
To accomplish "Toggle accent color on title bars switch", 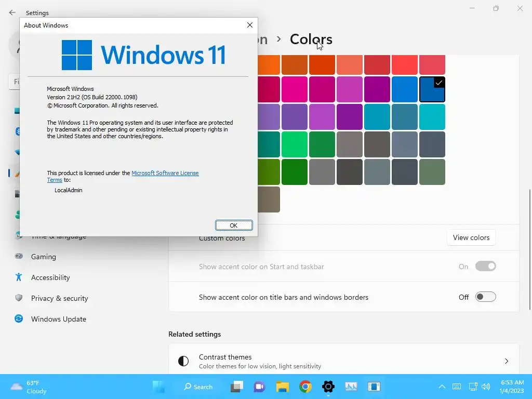I will coord(486,297).
